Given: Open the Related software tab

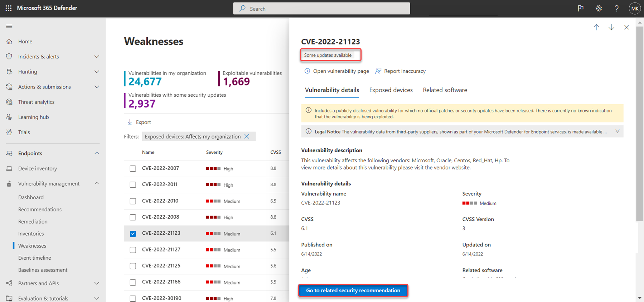Looking at the screenshot, I should pos(445,90).
